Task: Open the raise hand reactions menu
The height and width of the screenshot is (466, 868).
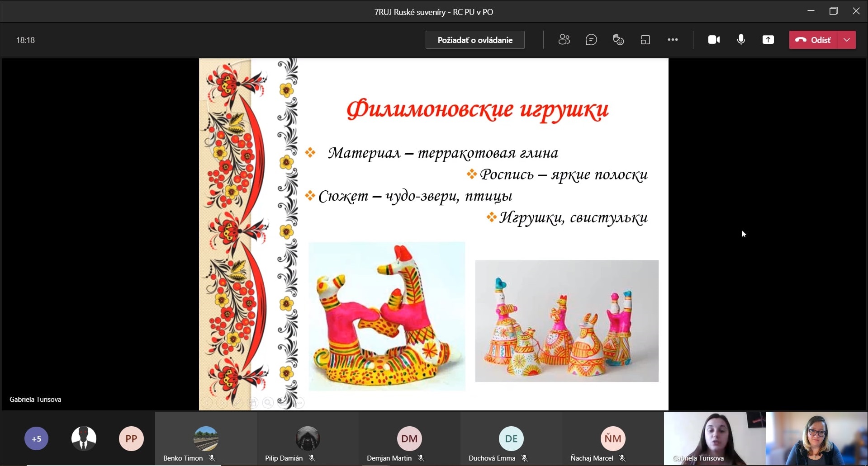Action: pyautogui.click(x=618, y=40)
